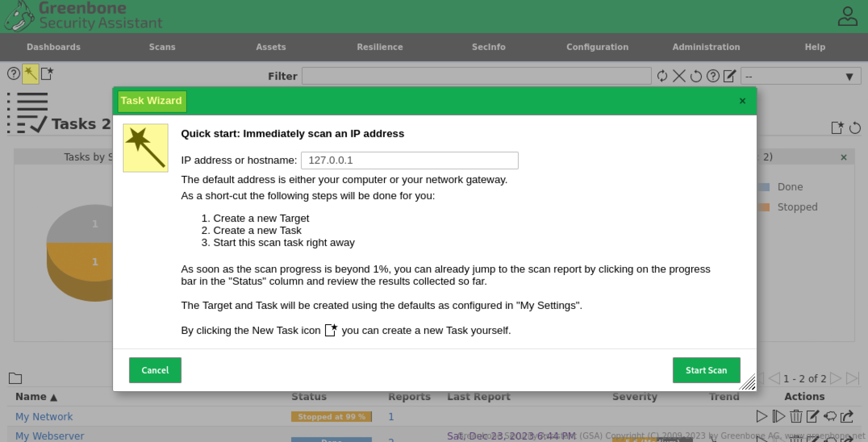Image resolution: width=868 pixels, height=442 pixels.
Task: Start the My Network task
Action: click(x=761, y=417)
